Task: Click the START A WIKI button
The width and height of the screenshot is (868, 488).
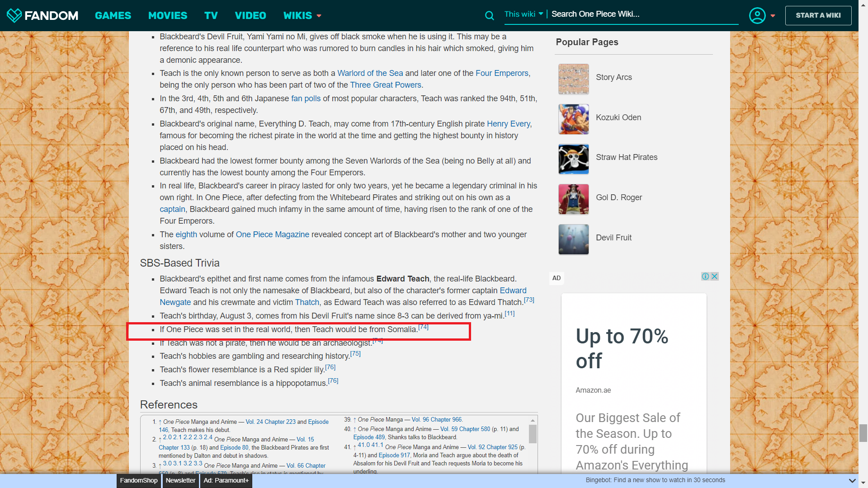Action: tap(818, 15)
